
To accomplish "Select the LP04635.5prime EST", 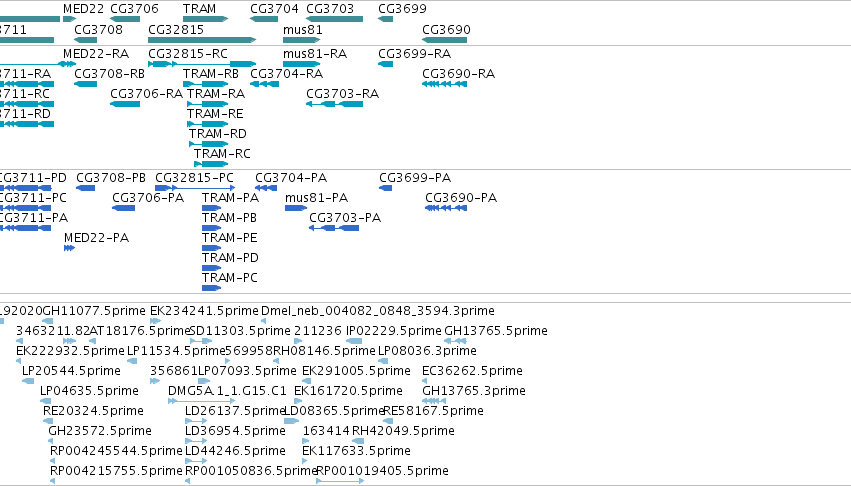I will (x=46, y=401).
